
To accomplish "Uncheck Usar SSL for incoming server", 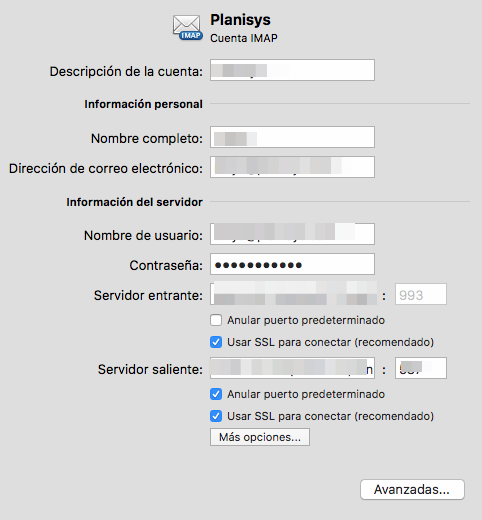I will [x=216, y=342].
